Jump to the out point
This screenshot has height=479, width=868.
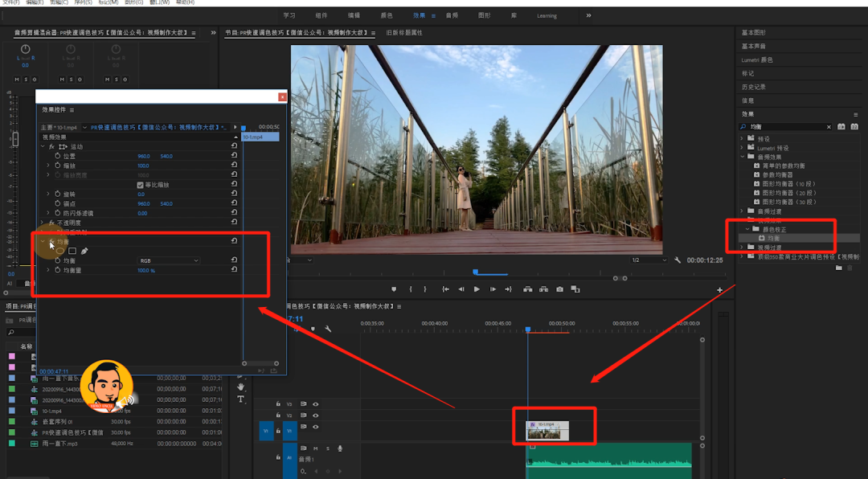tap(508, 289)
